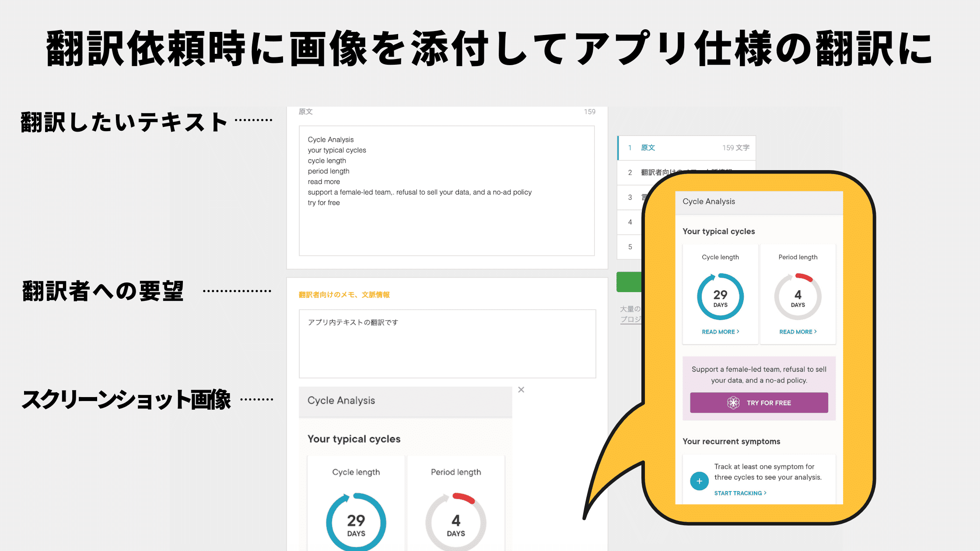980x551 pixels.
Task: Select the flower logo inside the TRY FOR FREE button
Action: pyautogui.click(x=733, y=403)
